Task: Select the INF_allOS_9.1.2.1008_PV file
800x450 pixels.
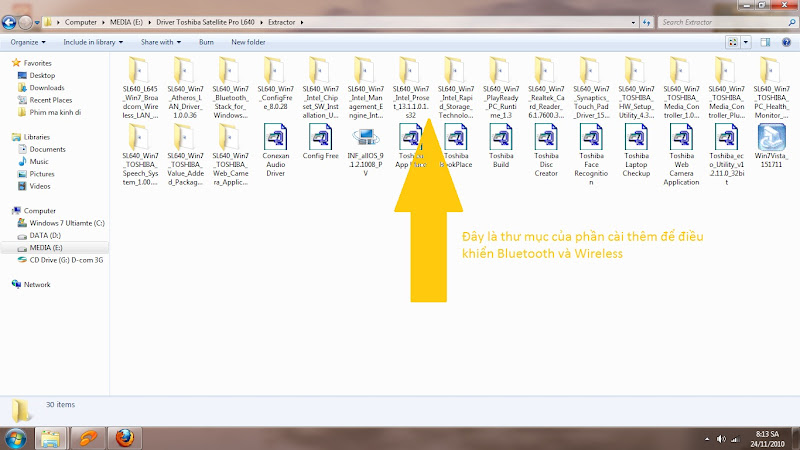Action: (x=365, y=151)
